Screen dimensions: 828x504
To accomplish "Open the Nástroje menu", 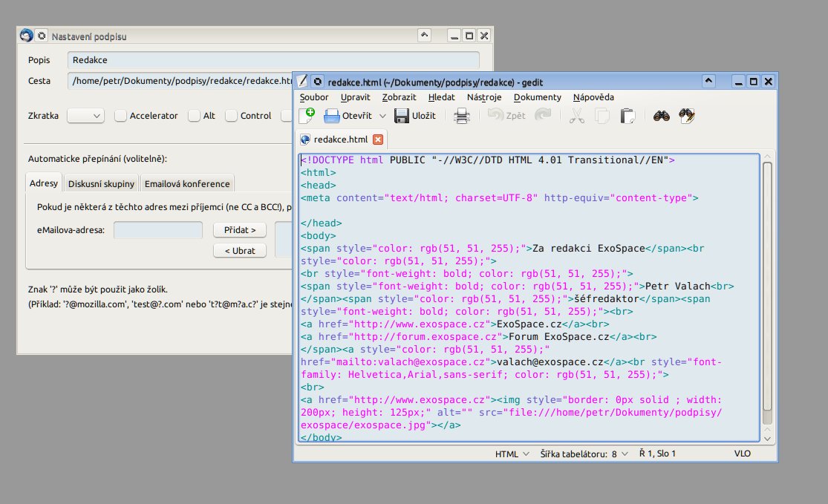I will point(484,97).
